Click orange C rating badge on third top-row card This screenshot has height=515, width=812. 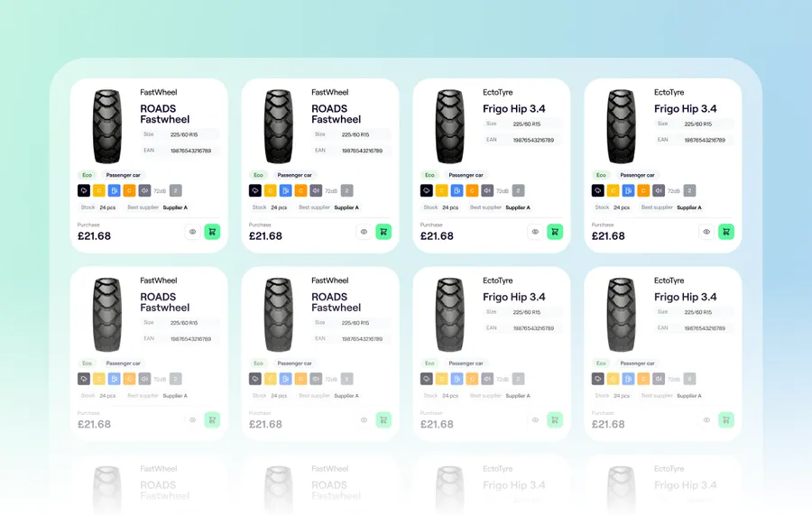tap(472, 190)
